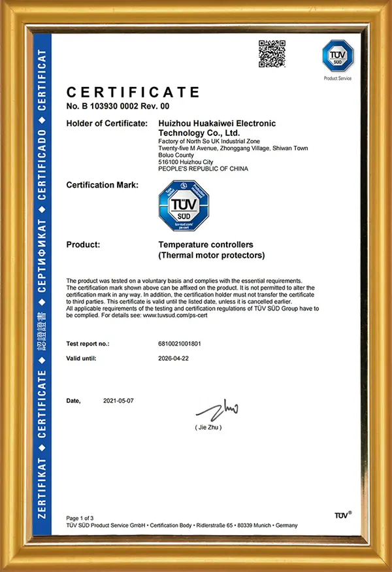Viewport: 392px width, 572px height.
Task: Click the QR code at top
Action: [272, 54]
